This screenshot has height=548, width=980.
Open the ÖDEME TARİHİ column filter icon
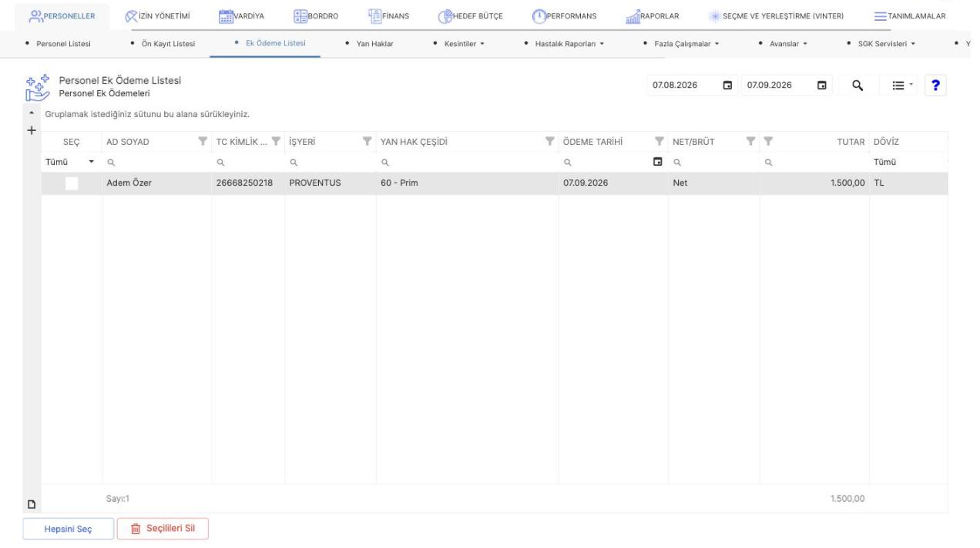[659, 141]
